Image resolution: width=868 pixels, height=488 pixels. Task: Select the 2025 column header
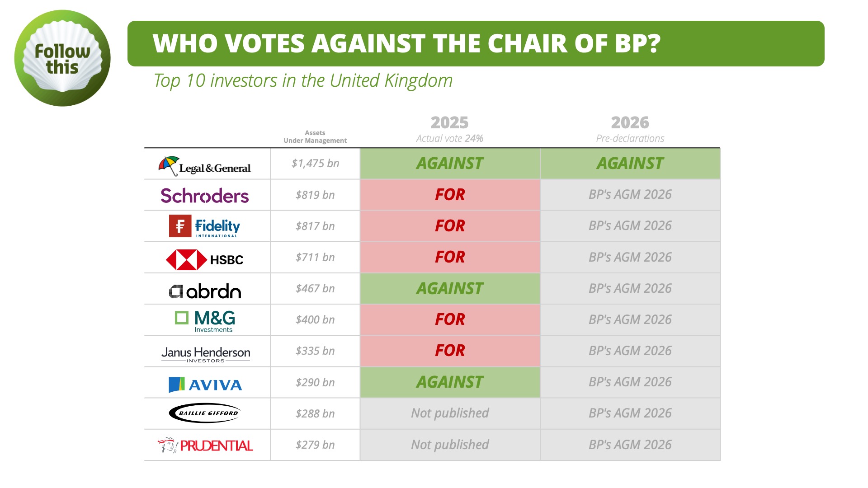[449, 129]
